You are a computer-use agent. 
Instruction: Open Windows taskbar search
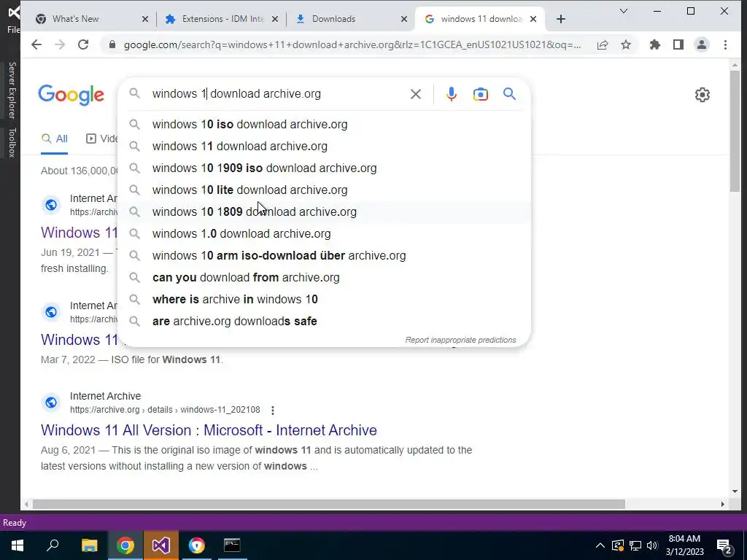(x=53, y=545)
